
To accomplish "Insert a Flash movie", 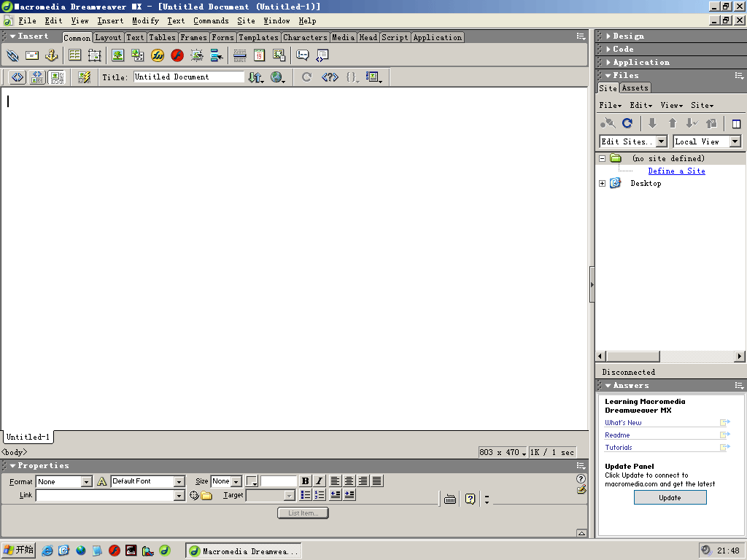I will 177,55.
